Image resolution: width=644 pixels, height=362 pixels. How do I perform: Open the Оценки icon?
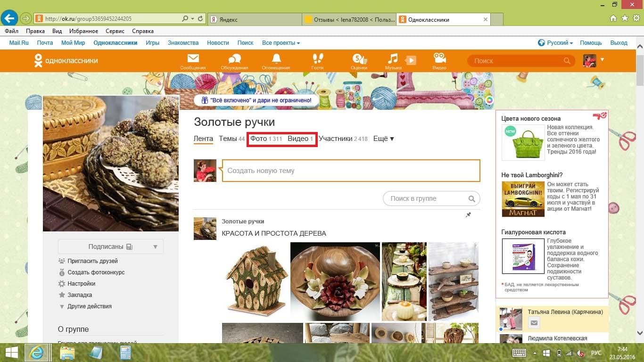(x=359, y=59)
